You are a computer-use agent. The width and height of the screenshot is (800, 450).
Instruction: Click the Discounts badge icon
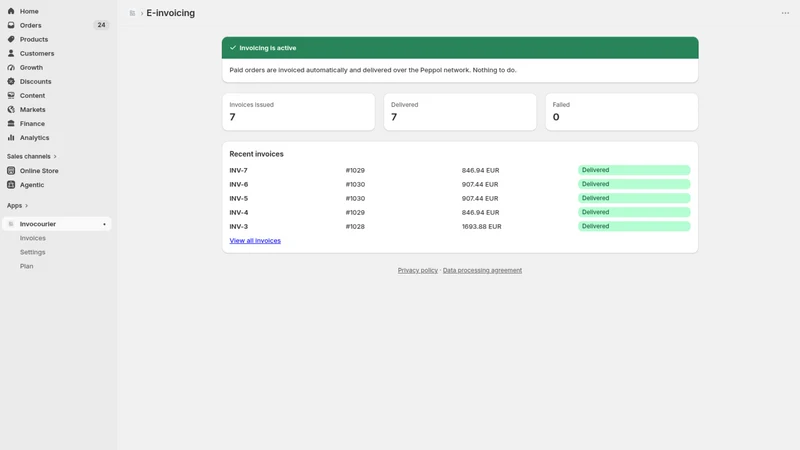click(11, 81)
